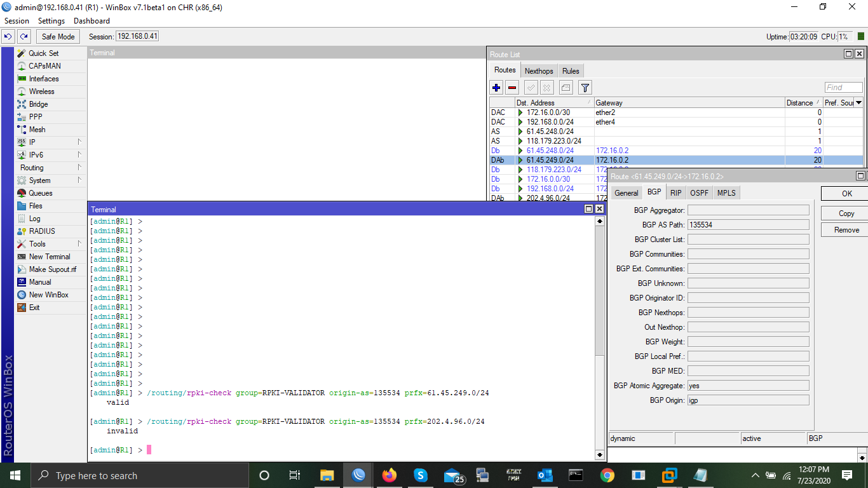Open Manual from the sidebar

(40, 282)
